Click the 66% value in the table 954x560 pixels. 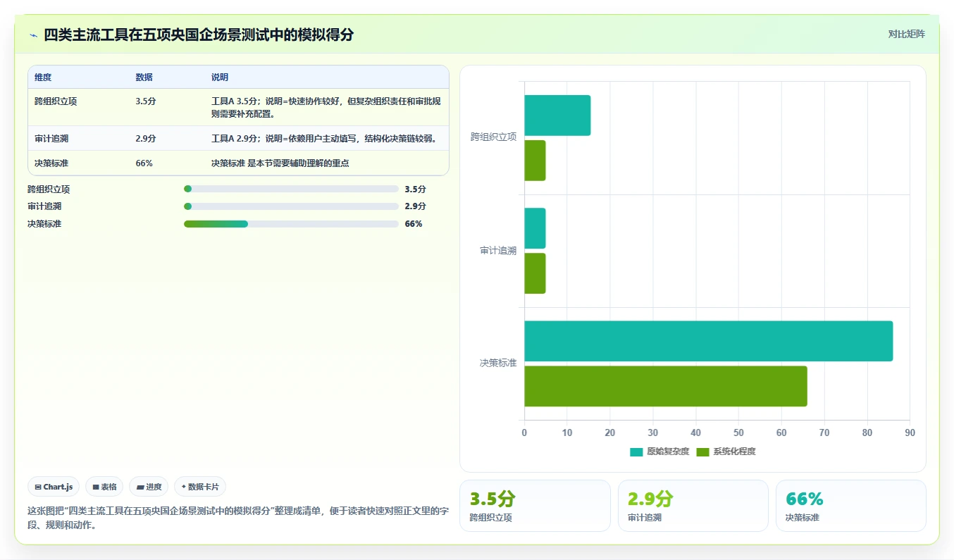(144, 163)
